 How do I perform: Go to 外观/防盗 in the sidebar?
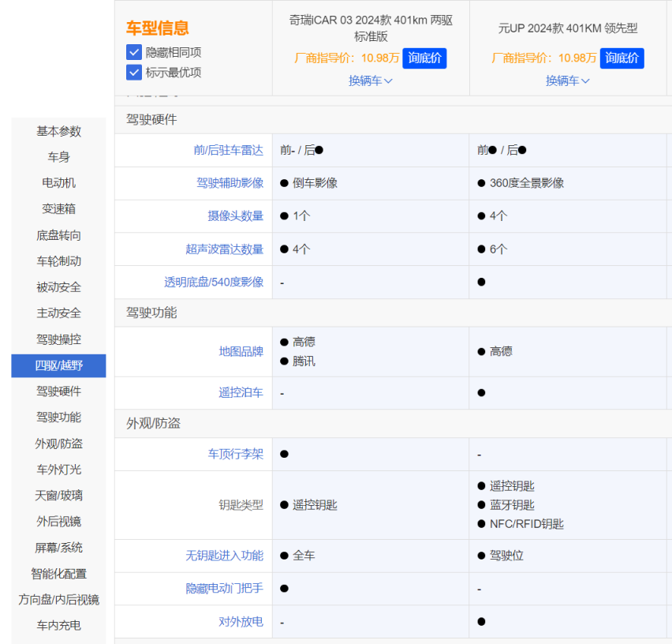pyautogui.click(x=58, y=444)
